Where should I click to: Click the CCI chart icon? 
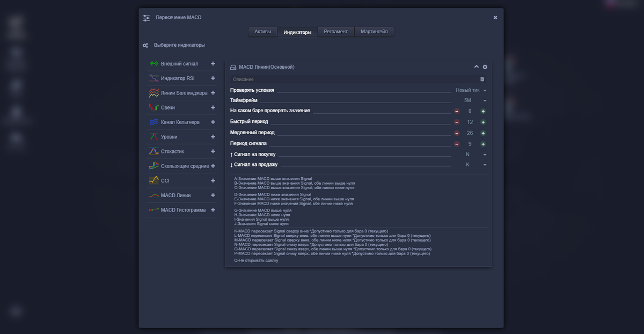coord(153,180)
